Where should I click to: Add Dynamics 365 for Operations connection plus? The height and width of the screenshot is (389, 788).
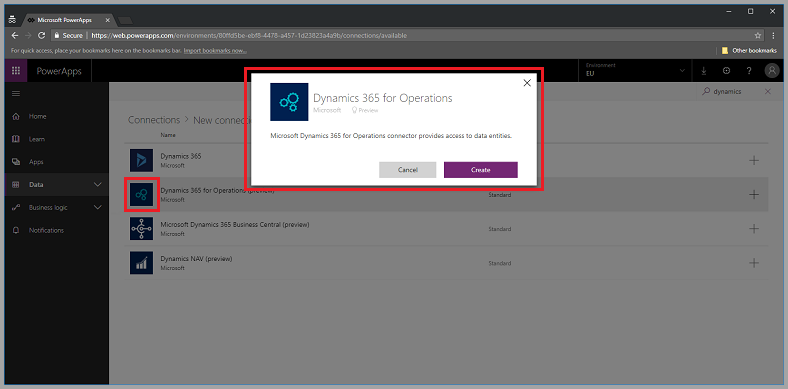tap(754, 194)
